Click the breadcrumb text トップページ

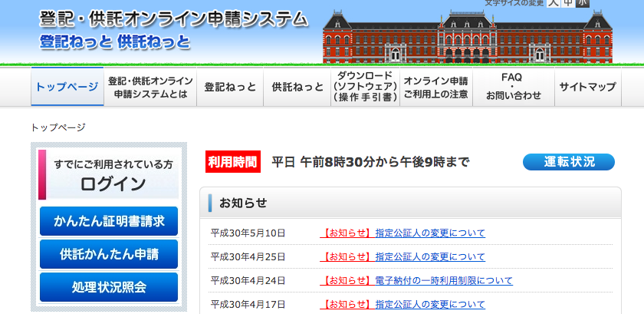58,127
